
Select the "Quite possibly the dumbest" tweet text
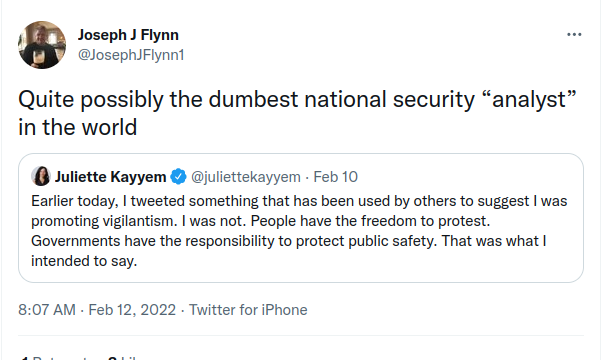[158, 99]
